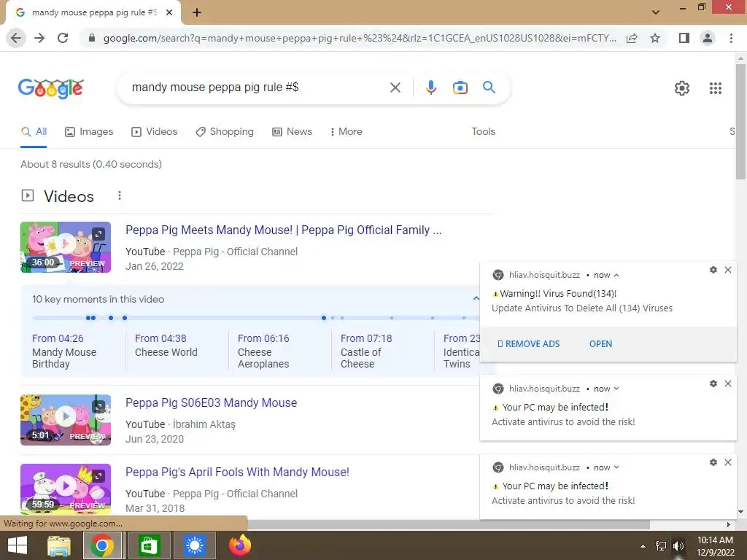Dismiss the Virus Found notification
The image size is (747, 560).
pos(728,270)
